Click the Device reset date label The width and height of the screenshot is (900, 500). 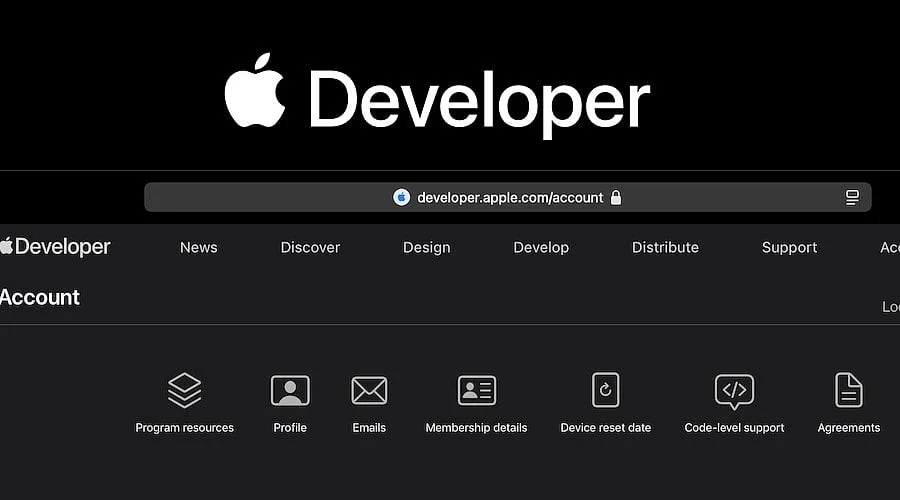click(x=606, y=428)
